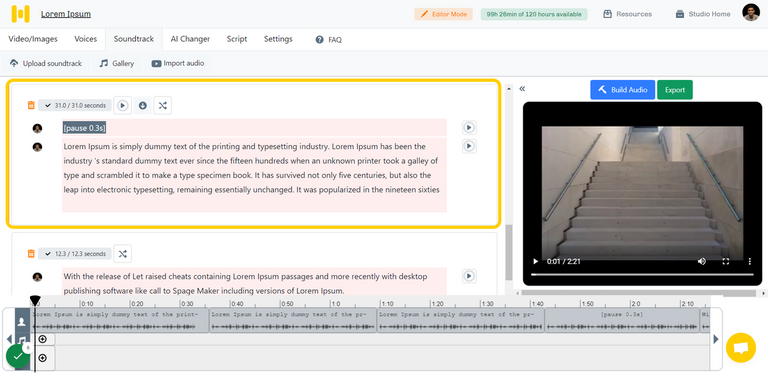The height and width of the screenshot is (373, 768).
Task: Play the [pause 0.3s] line
Action: [469, 128]
